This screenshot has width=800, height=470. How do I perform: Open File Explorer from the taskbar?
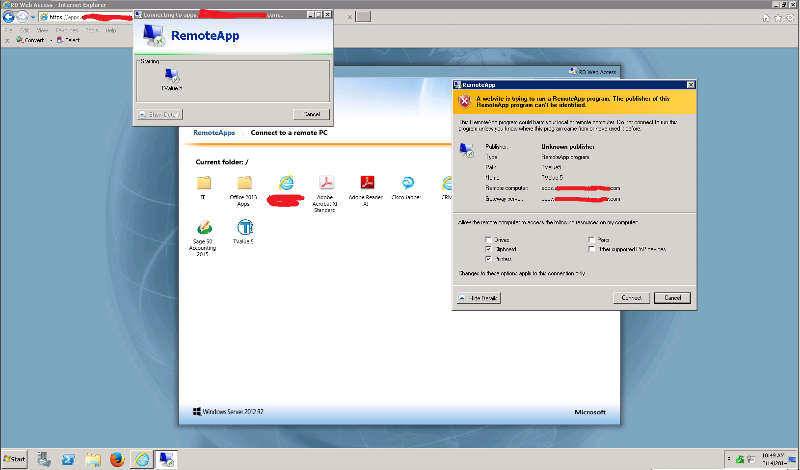93,459
